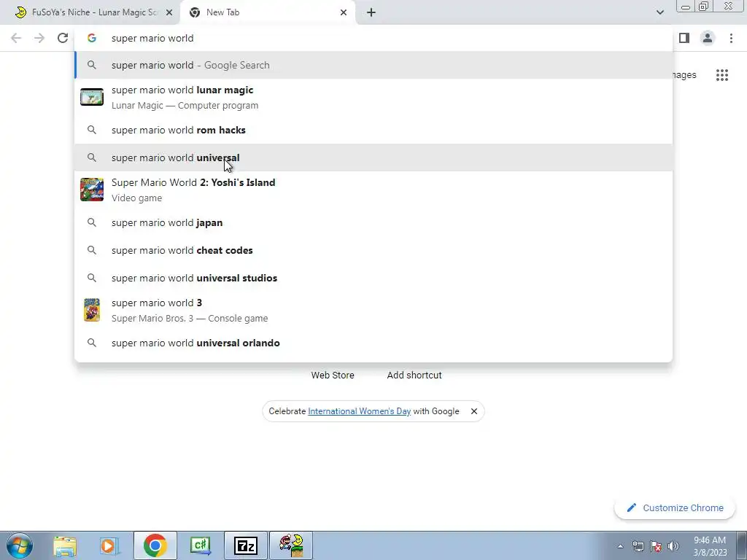Toggle the Chrome side panel icon
The image size is (747, 560).
[684, 38]
